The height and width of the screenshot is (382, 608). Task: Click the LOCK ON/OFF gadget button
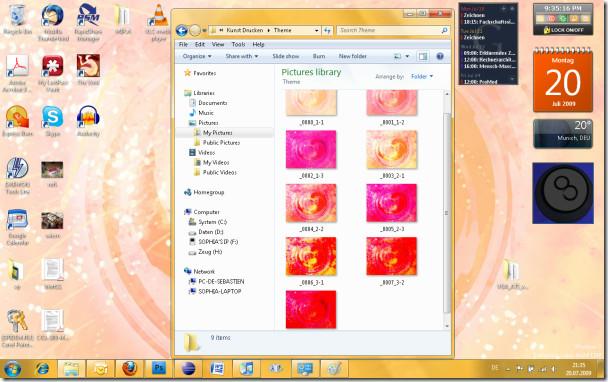563,30
